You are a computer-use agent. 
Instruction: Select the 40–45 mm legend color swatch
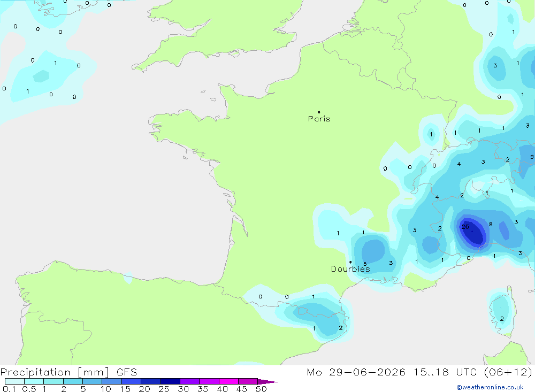click(228, 381)
